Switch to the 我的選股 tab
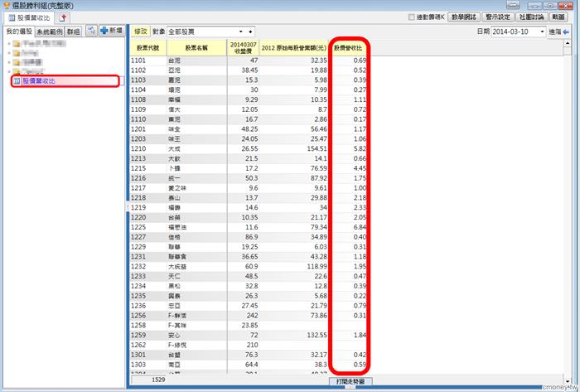 pos(19,31)
